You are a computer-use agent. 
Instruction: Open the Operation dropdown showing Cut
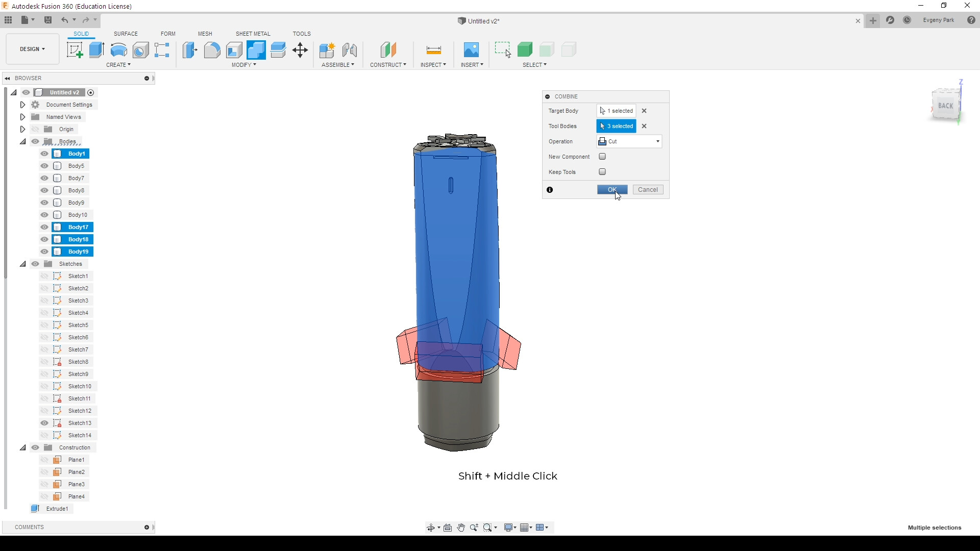point(629,141)
